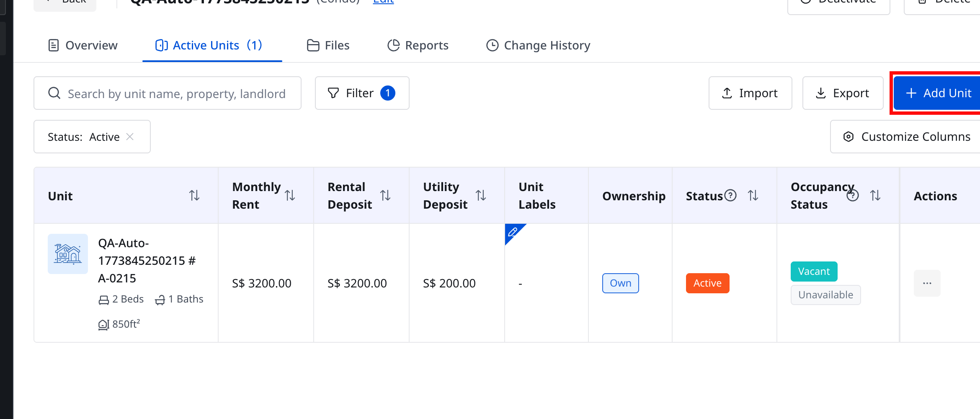Open the unit house thumbnail image
980x419 pixels.
pyautogui.click(x=68, y=254)
